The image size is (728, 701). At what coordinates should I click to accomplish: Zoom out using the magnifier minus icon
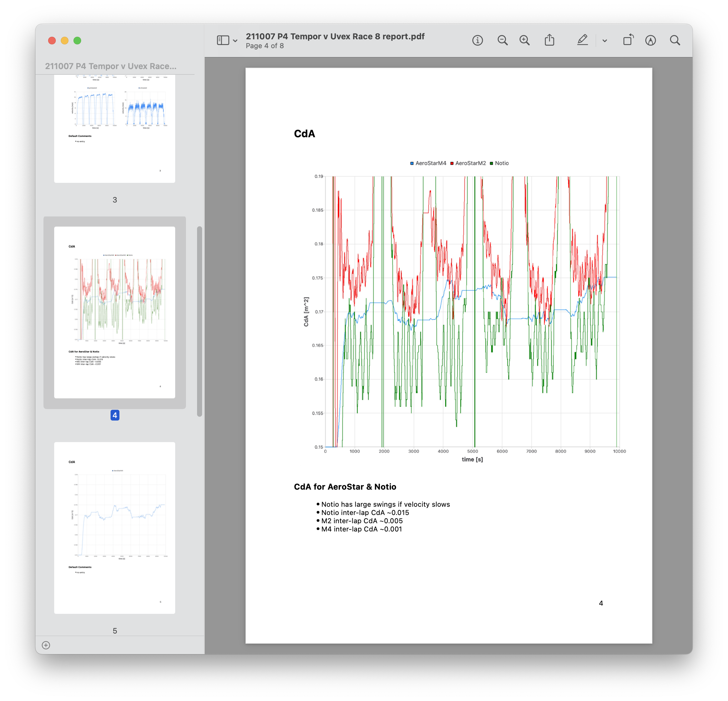pyautogui.click(x=502, y=41)
